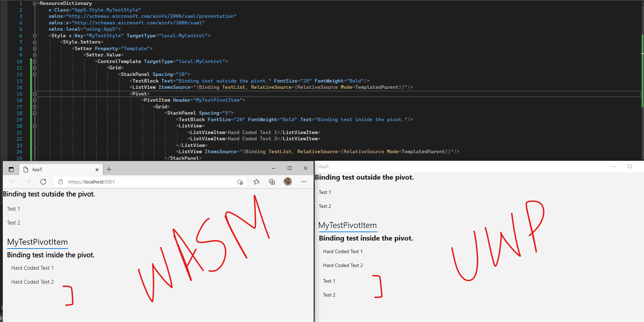The image size is (644, 322).
Task: Open the tab actions layout icon
Action: pyautogui.click(x=11, y=169)
